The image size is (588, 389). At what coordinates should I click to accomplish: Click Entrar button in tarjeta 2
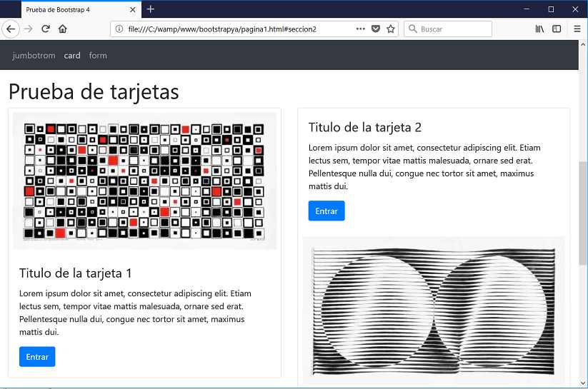pos(327,211)
